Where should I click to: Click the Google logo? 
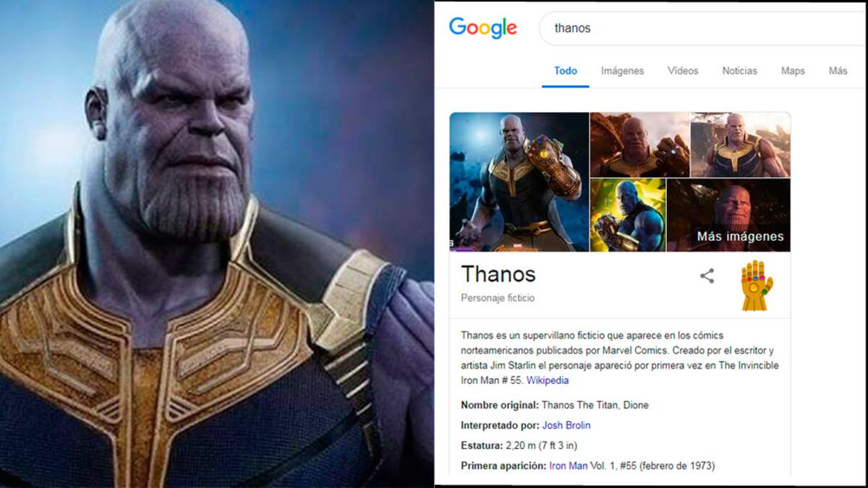(x=482, y=28)
